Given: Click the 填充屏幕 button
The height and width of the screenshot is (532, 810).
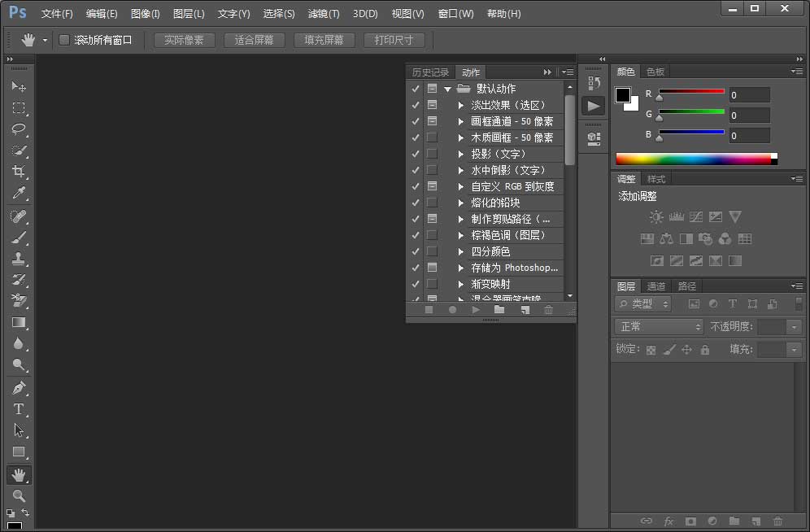Looking at the screenshot, I should coord(324,40).
